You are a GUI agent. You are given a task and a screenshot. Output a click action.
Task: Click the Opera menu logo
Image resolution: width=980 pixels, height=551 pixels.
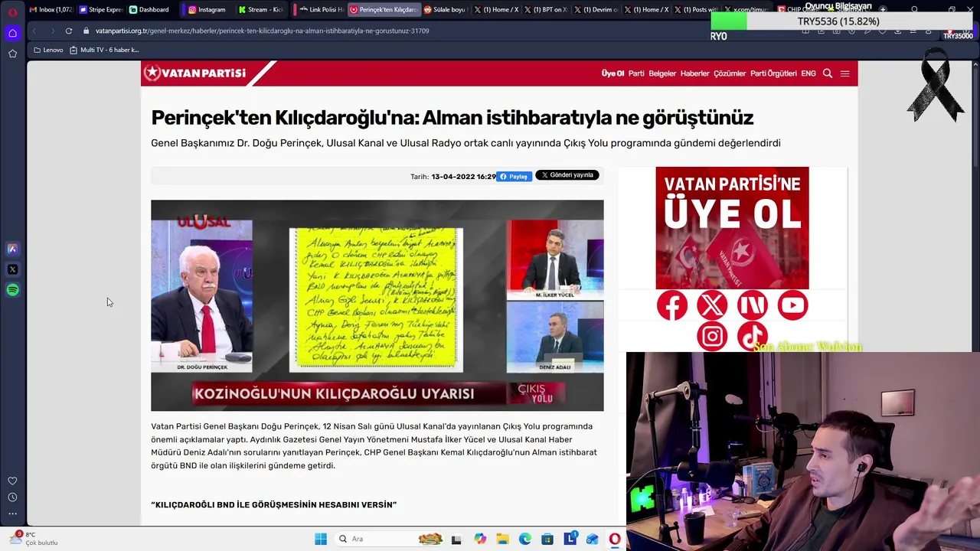point(12,11)
